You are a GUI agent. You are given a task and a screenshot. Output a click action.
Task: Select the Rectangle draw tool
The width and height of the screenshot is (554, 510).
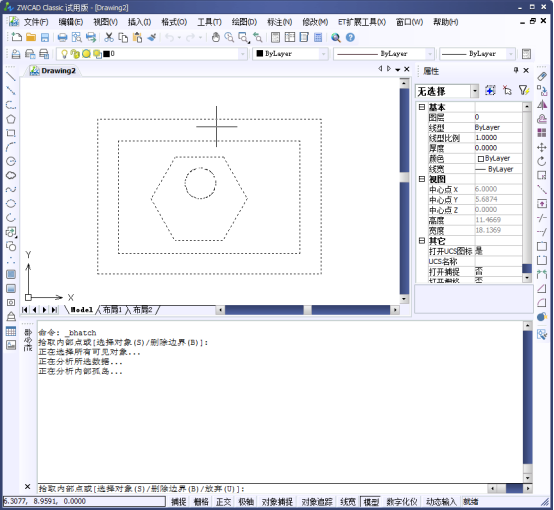pos(11,133)
